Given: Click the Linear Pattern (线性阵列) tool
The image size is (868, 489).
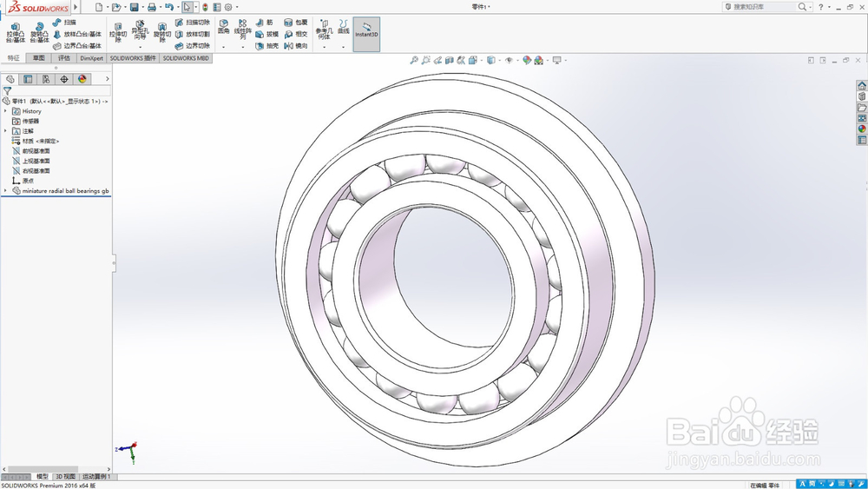Looking at the screenshot, I should coord(242,29).
